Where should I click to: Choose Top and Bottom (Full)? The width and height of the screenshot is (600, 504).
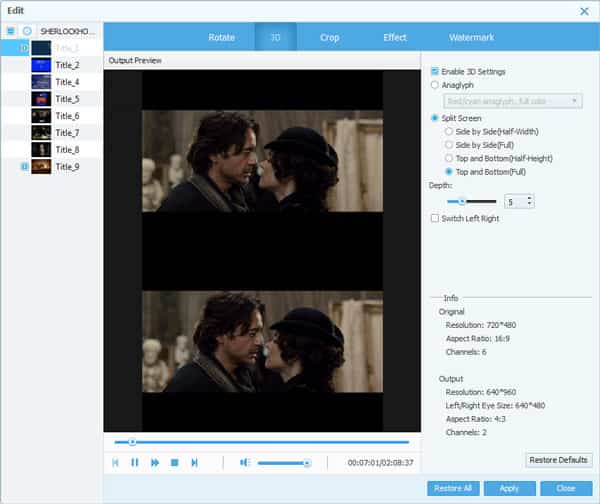[x=449, y=172]
